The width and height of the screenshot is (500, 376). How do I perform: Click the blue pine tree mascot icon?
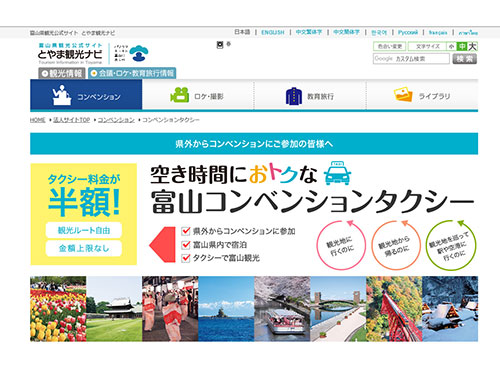click(139, 53)
